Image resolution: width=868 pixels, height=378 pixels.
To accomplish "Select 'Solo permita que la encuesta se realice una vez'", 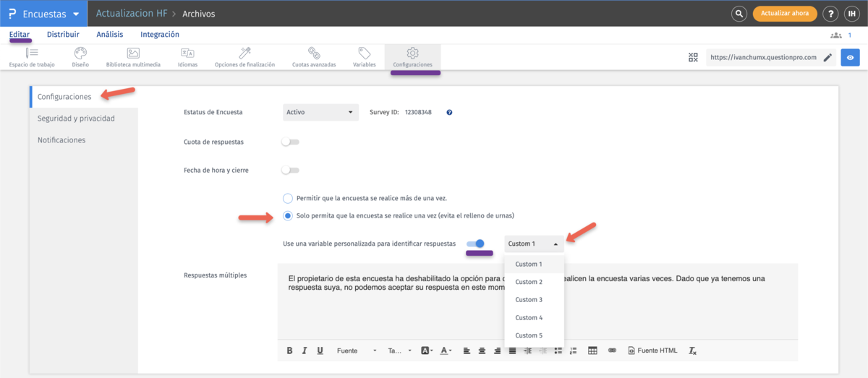I will tap(288, 215).
